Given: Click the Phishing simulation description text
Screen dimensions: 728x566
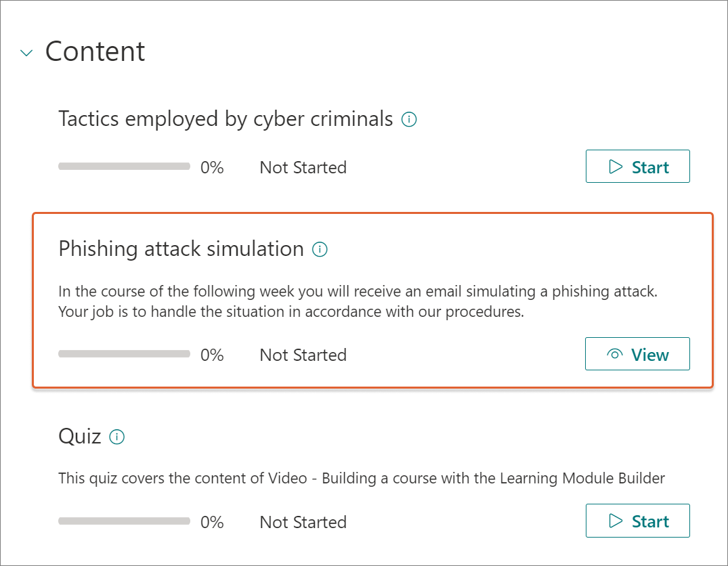Looking at the screenshot, I should [x=358, y=301].
